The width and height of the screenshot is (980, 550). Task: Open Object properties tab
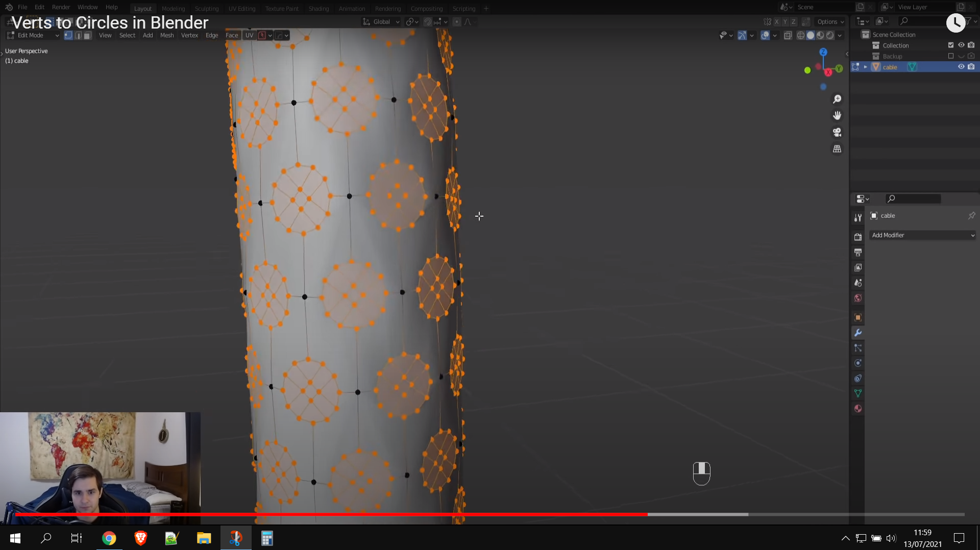pos(858,317)
